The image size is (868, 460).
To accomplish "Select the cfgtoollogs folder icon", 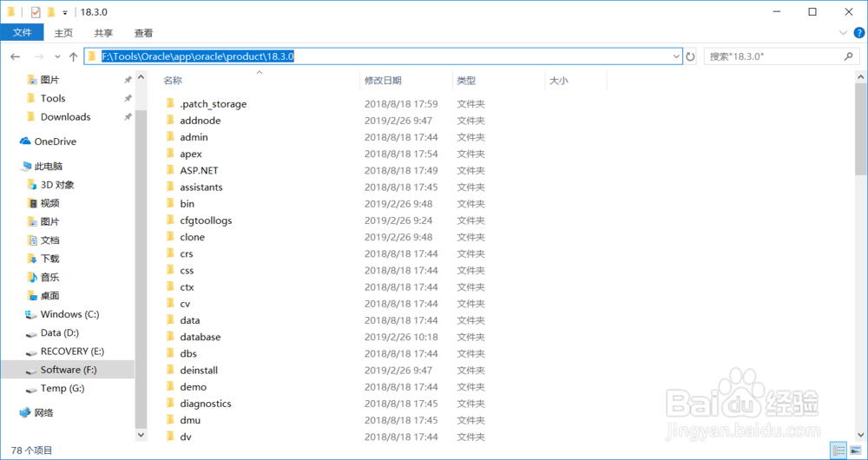I will [170, 220].
